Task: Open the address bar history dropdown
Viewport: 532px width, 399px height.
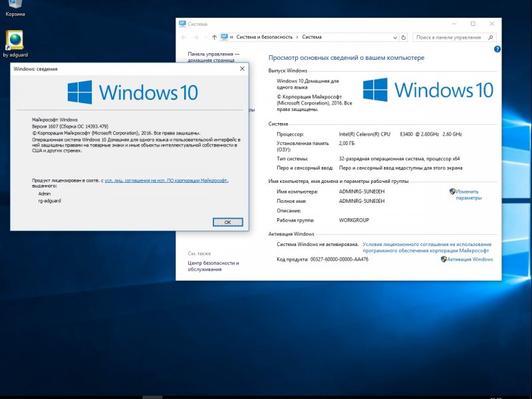Action: [x=395, y=38]
